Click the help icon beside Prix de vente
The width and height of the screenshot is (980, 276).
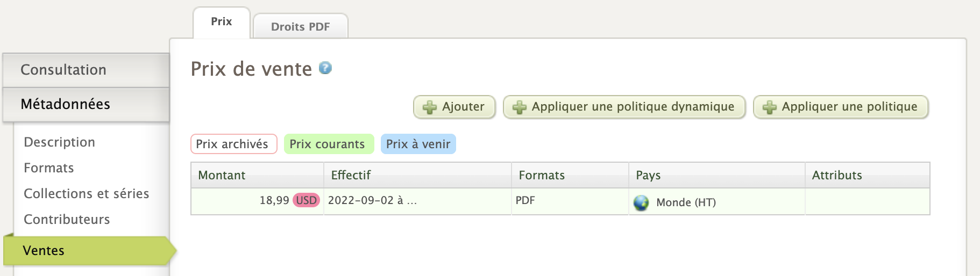click(325, 68)
